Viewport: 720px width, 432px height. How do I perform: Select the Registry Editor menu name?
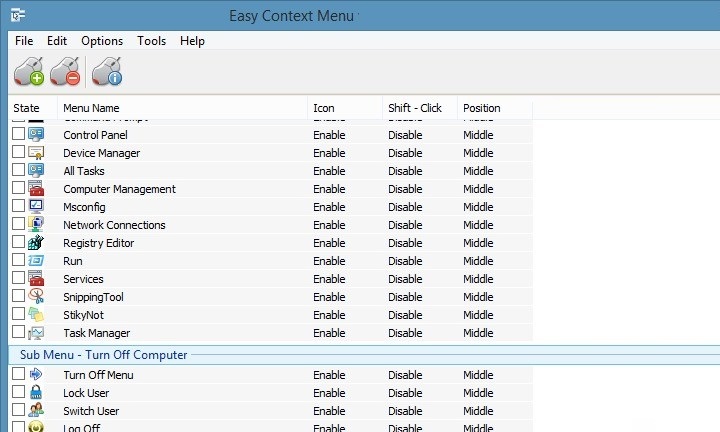coord(99,243)
